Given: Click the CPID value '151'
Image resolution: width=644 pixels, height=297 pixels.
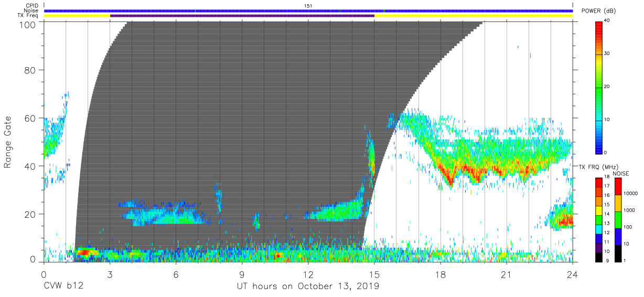Looking at the screenshot, I should 308,5.
